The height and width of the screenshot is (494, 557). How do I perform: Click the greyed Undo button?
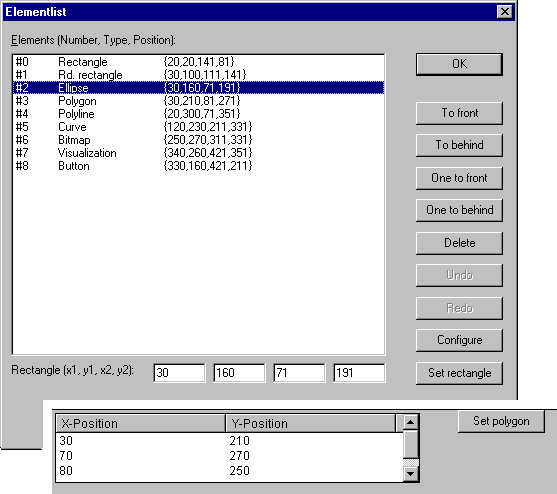pos(459,275)
